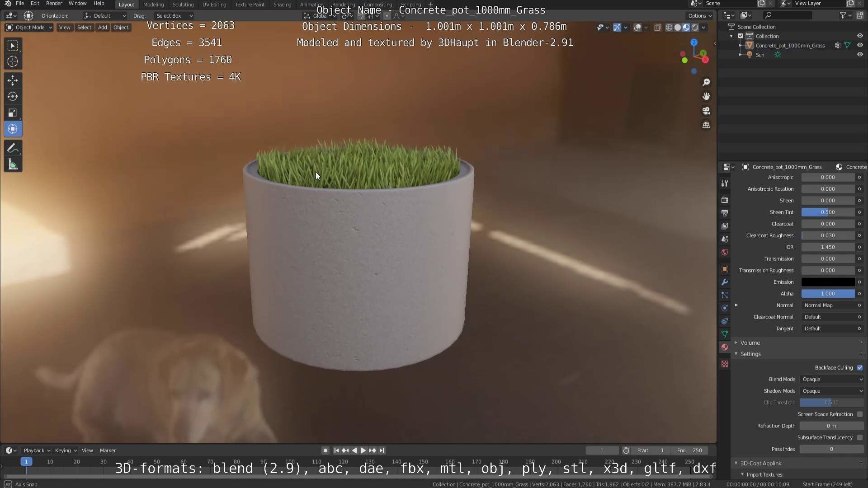
Task: Enable Subsurface Translucency checkbox
Action: [x=860, y=438]
